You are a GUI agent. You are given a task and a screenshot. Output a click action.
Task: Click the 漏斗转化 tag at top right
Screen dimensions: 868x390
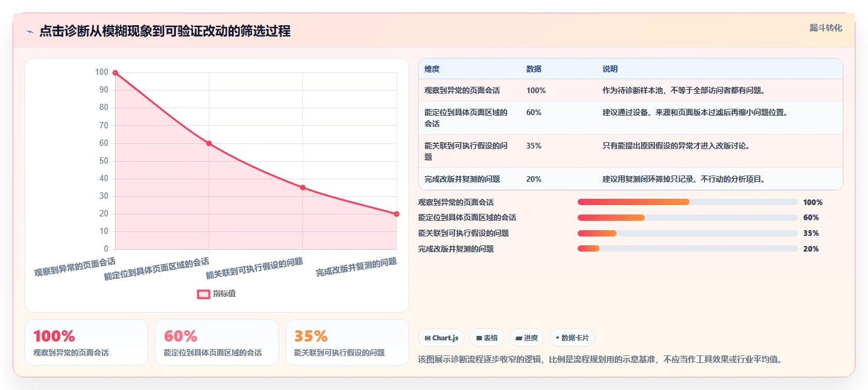[x=825, y=28]
